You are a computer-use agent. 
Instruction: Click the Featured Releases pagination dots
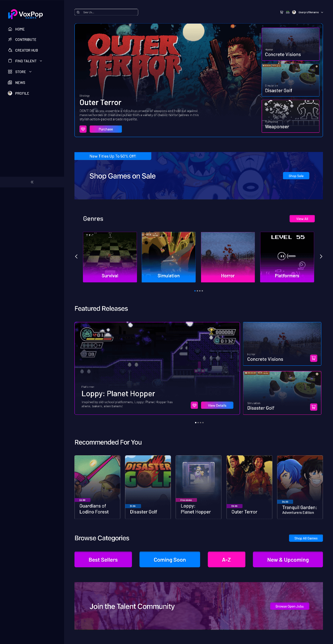199,423
